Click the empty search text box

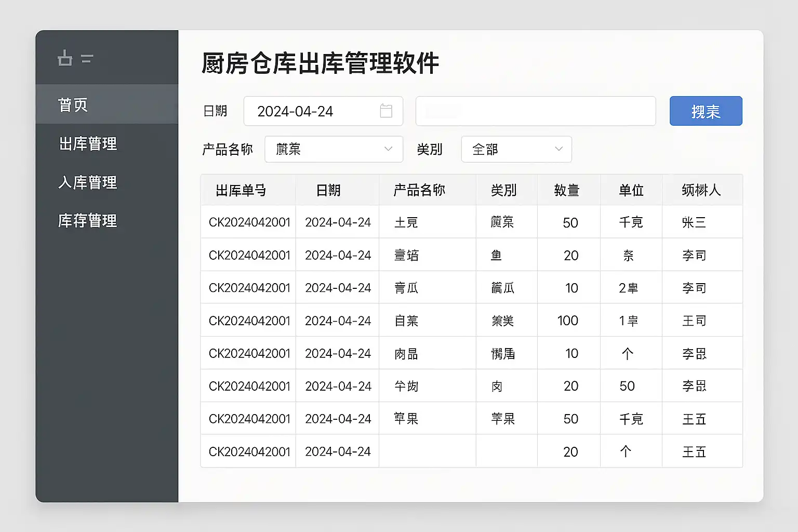coord(535,111)
